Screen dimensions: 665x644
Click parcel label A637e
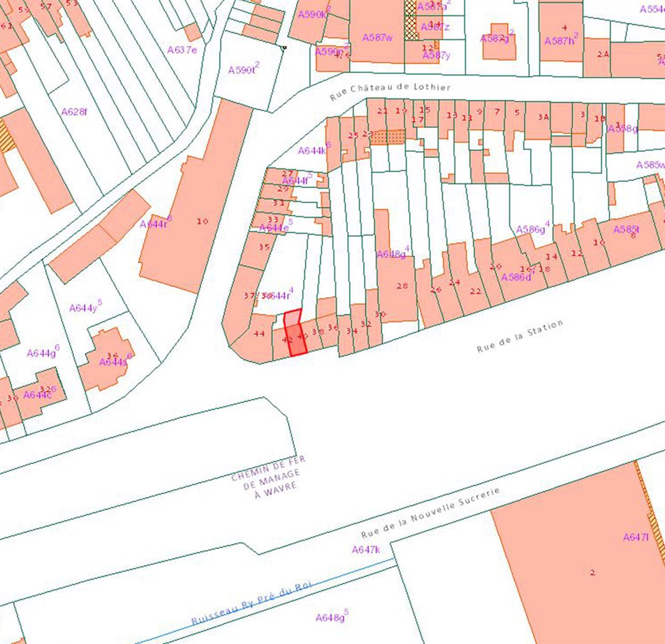tap(182, 50)
